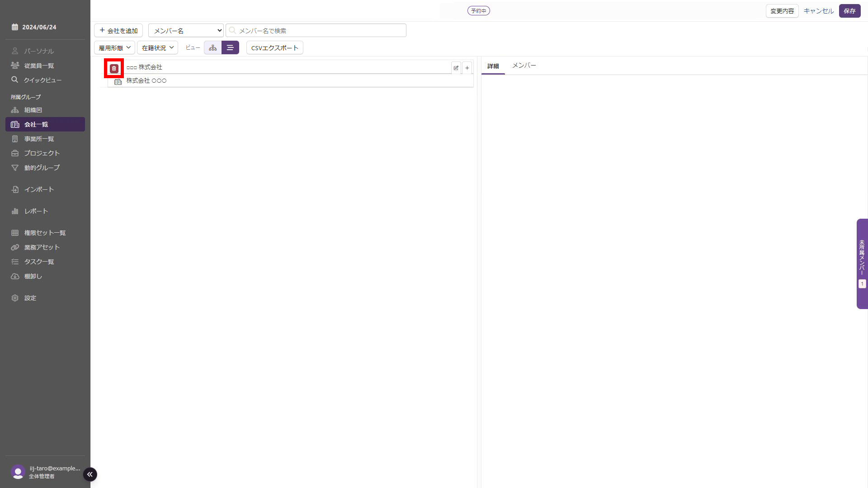Click the キャンセル link
This screenshot has width=868, height=488.
click(x=819, y=11)
